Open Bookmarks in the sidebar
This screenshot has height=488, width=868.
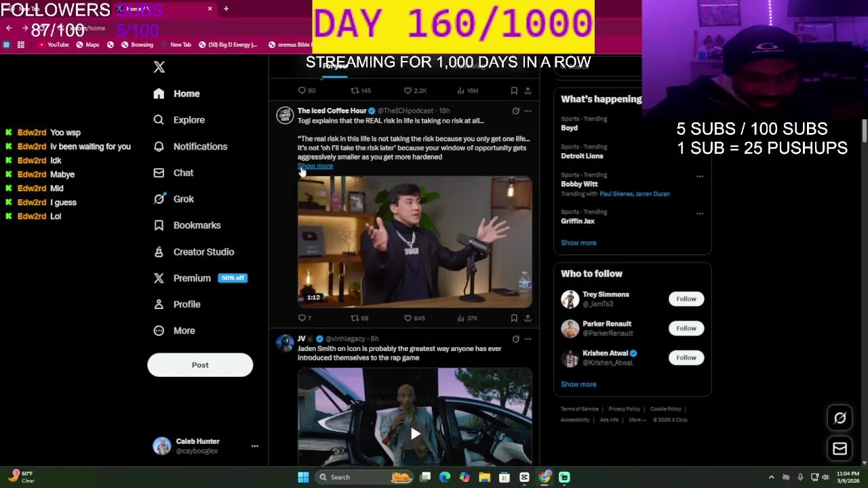pos(187,225)
